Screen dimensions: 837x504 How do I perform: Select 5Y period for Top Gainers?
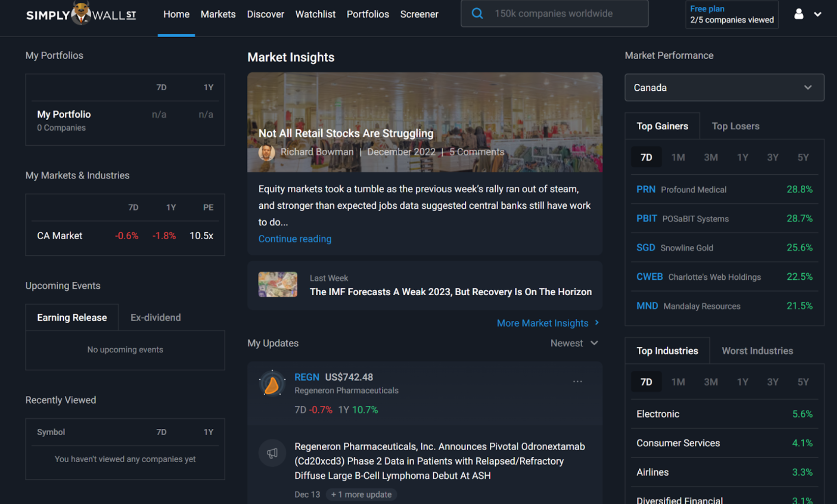click(x=803, y=157)
